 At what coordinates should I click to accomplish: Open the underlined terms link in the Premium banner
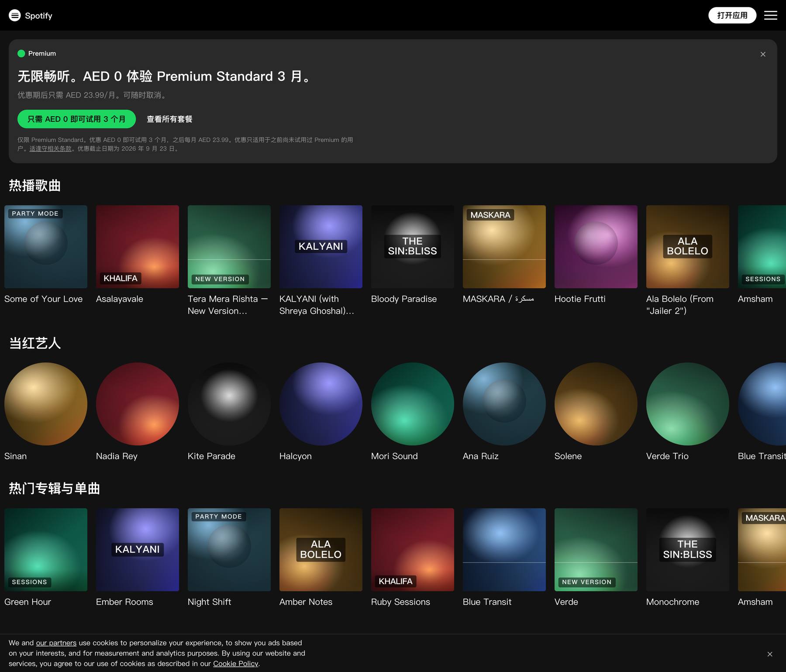(51, 148)
